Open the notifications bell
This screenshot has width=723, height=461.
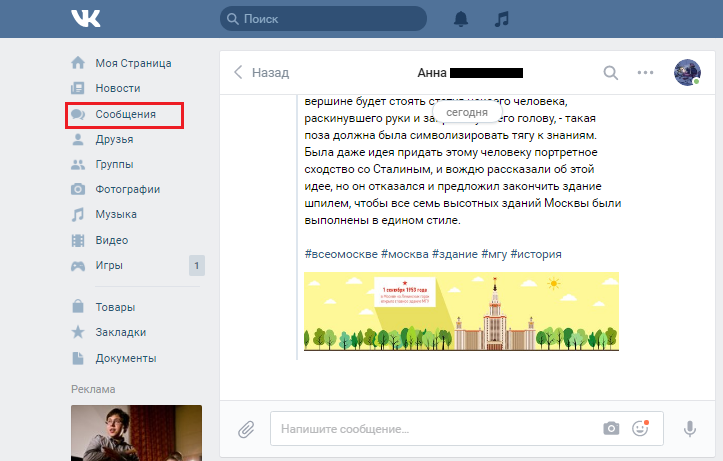pos(461,19)
